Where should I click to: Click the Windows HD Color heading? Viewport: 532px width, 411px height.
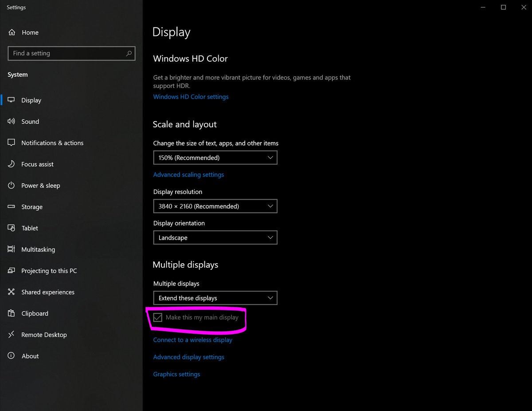point(190,59)
